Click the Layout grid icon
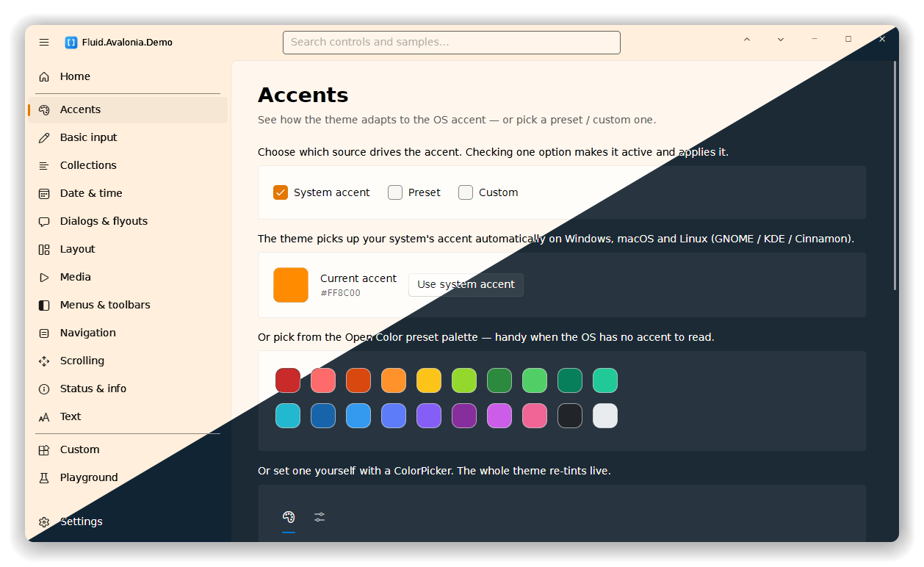 coord(44,249)
